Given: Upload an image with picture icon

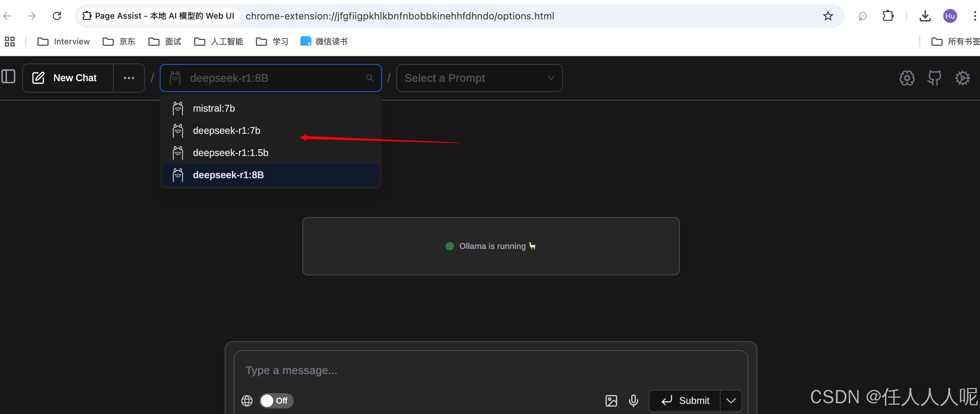Looking at the screenshot, I should tap(611, 401).
